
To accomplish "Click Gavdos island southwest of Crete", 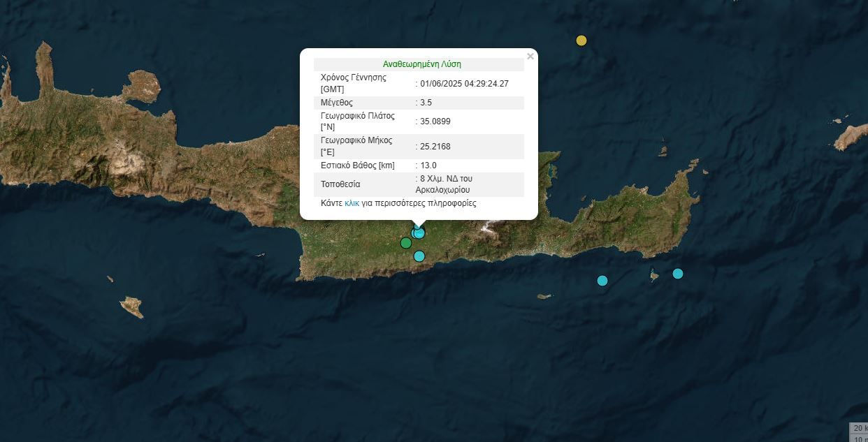I will [x=131, y=306].
